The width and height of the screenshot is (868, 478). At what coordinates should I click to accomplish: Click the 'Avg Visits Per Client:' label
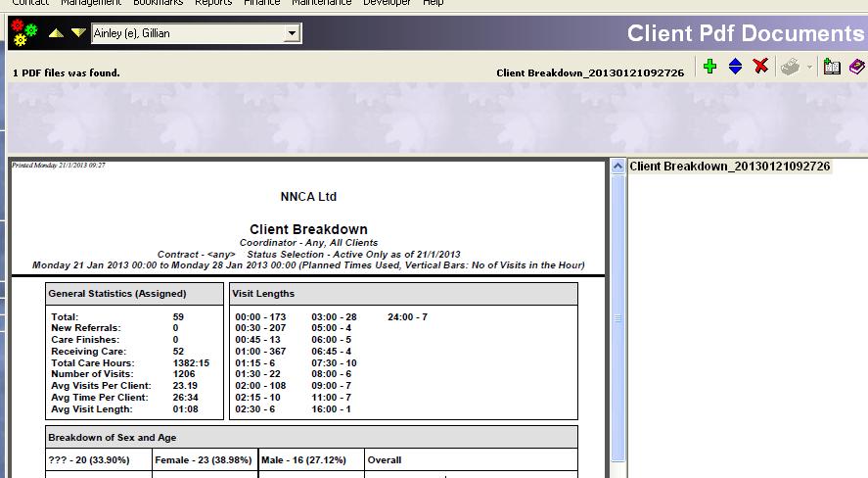pyautogui.click(x=101, y=386)
